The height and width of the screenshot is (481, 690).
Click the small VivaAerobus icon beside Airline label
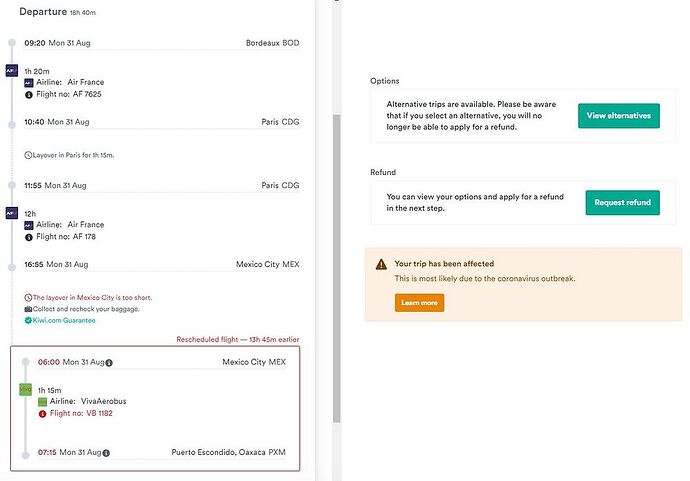pyautogui.click(x=42, y=402)
